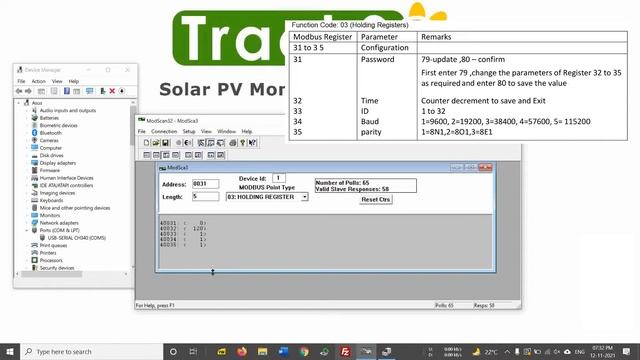Click the ENG language indicator
The image size is (640, 360).
tap(580, 351)
